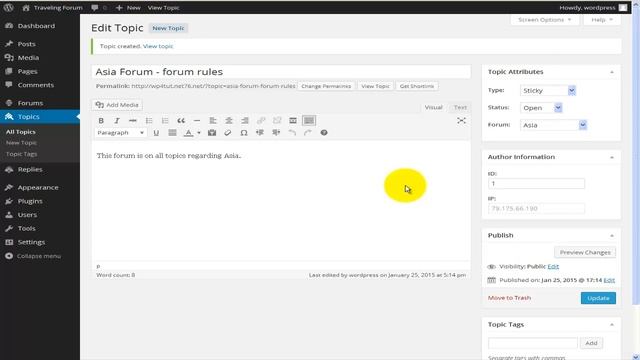Open the text color picker arrow

click(199, 133)
